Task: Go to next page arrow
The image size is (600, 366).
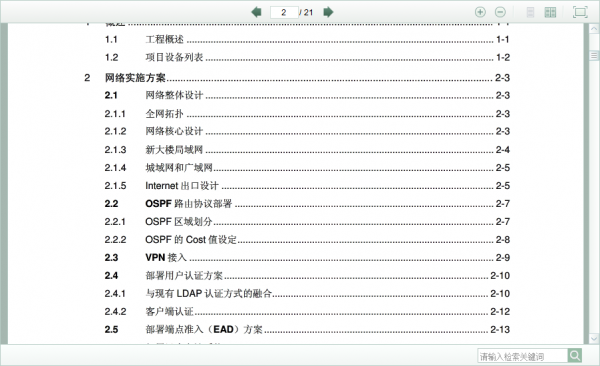Action: (x=328, y=12)
